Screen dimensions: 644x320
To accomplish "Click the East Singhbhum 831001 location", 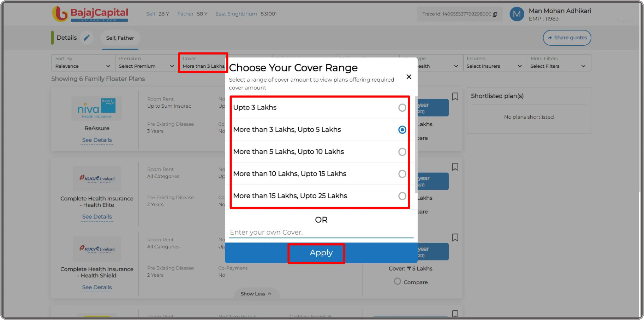I will coord(246,14).
